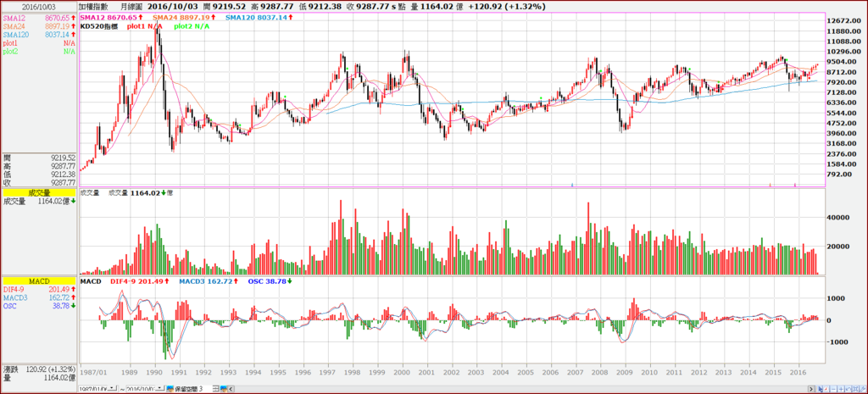Adjust the 保留空間 spinner arrows
The width and height of the screenshot is (868, 394).
(216, 389)
